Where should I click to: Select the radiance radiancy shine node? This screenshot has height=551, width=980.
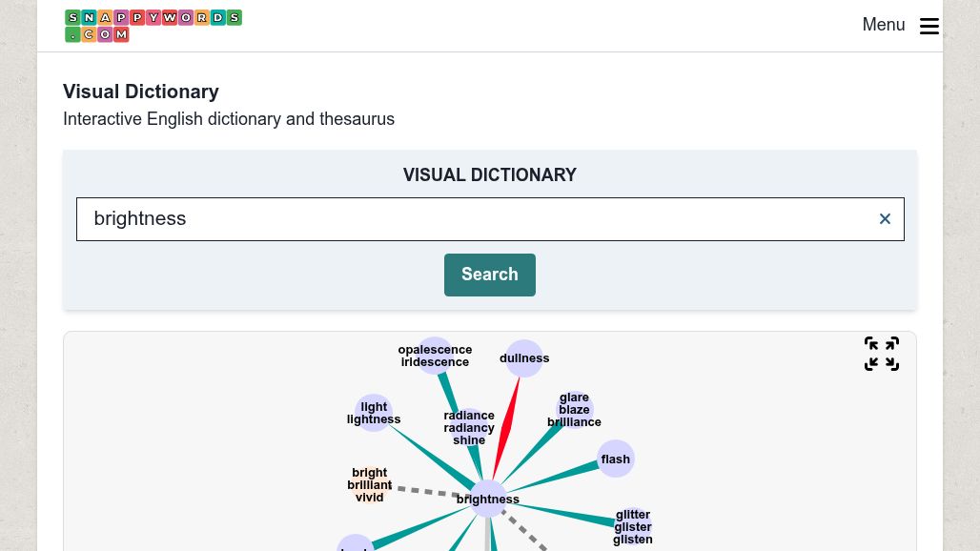469,427
